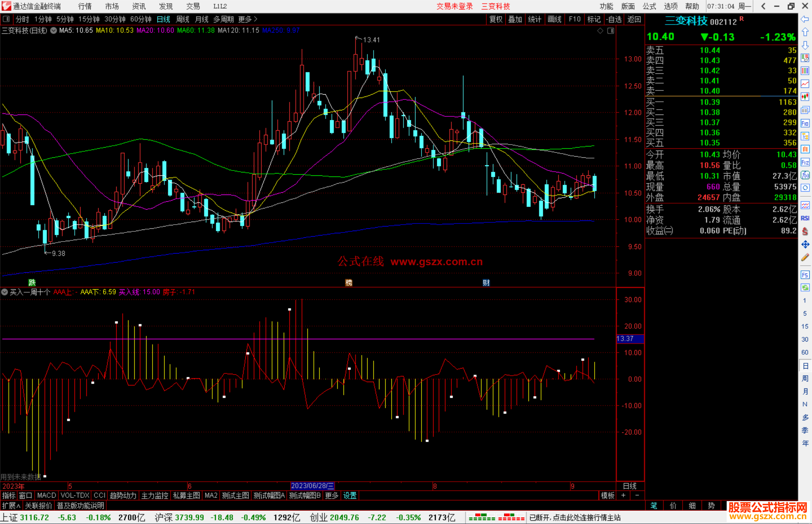Switch to 月 monthly period in right sidebar

[x=805, y=391]
